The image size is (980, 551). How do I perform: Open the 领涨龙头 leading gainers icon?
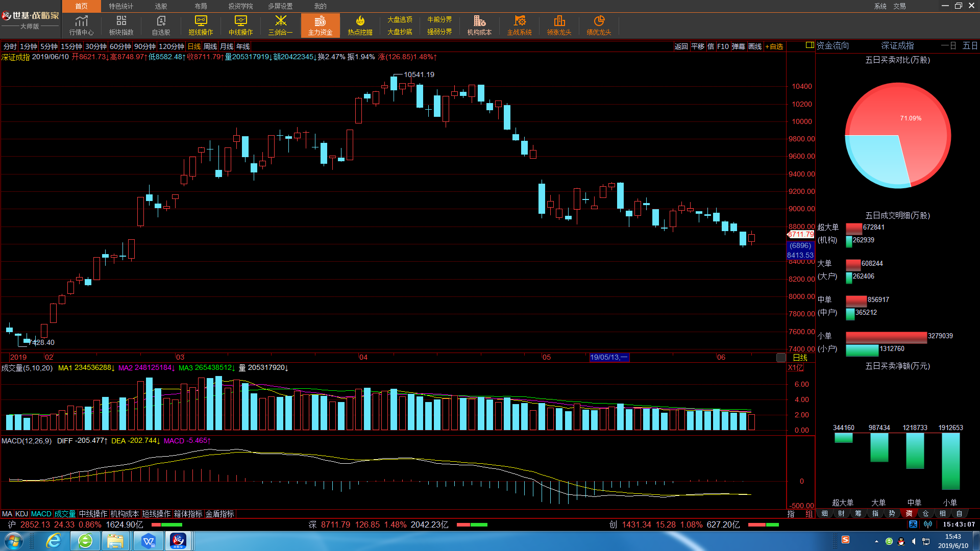click(559, 25)
